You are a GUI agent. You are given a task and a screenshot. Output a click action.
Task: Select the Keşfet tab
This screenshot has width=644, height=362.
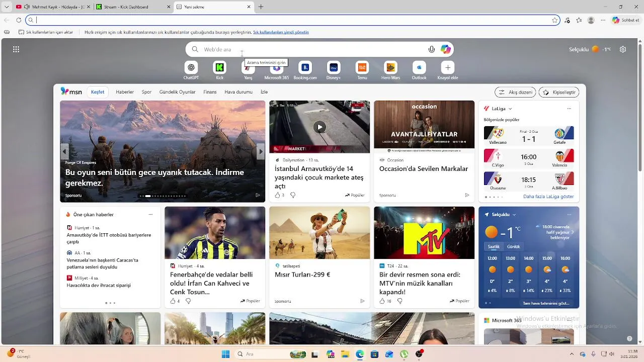pos(98,92)
